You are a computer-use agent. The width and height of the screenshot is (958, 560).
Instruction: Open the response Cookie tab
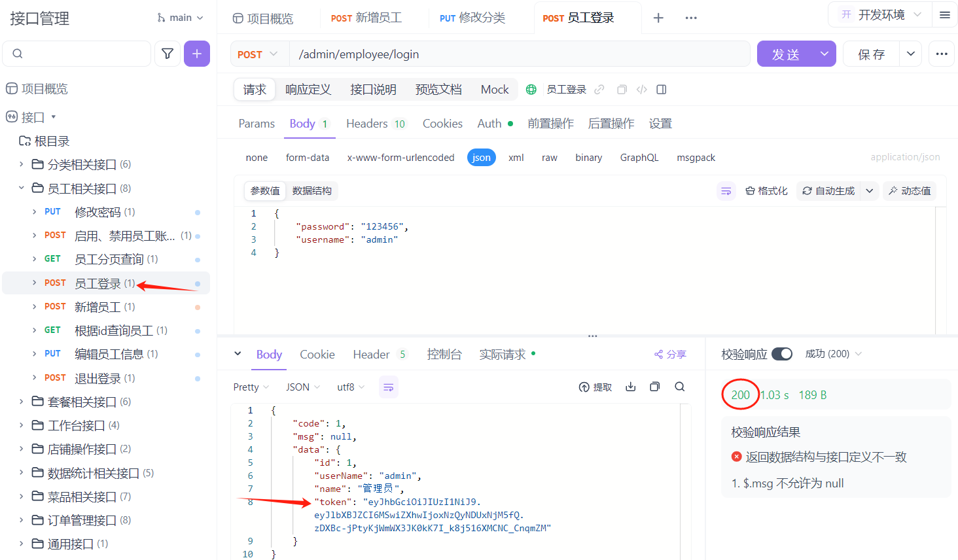(317, 354)
